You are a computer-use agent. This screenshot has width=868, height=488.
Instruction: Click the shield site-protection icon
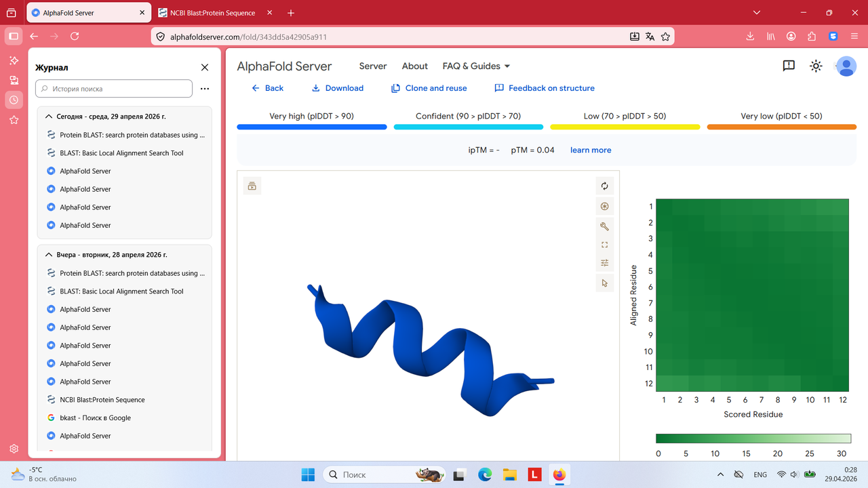161,37
